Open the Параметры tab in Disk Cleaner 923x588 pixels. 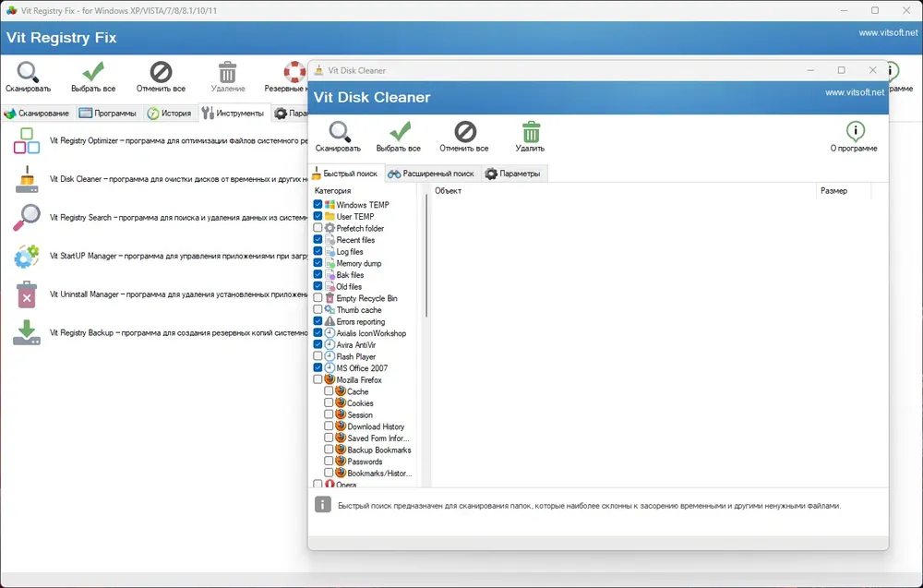coord(513,174)
